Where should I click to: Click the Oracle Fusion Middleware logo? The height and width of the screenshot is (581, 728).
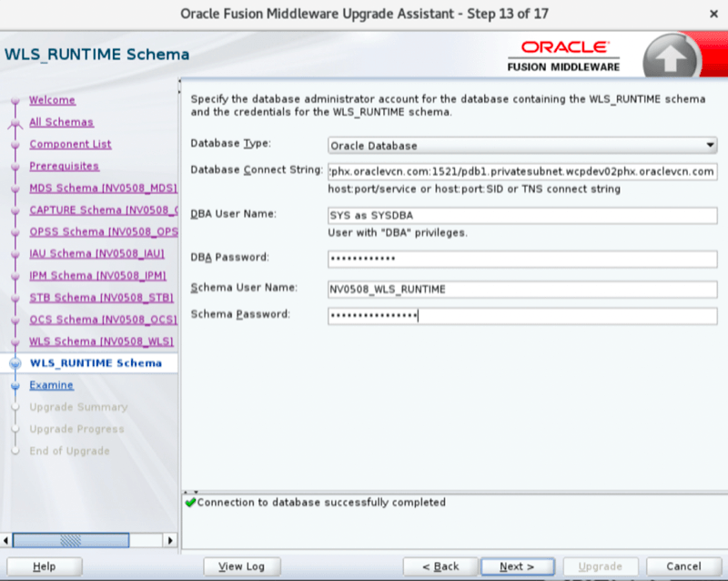[x=563, y=56]
